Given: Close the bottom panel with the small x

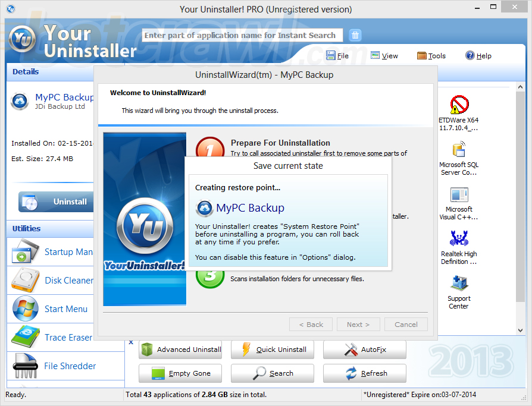Looking at the screenshot, I should click(131, 342).
